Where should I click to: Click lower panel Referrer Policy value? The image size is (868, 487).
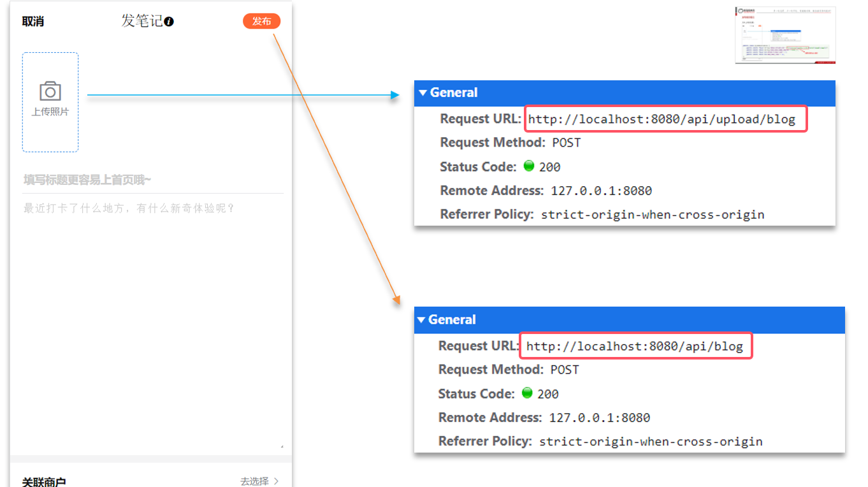click(x=651, y=441)
